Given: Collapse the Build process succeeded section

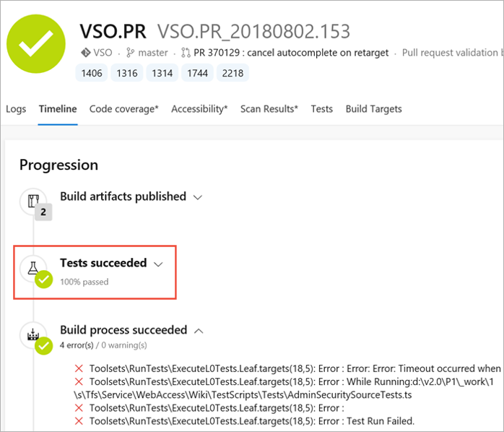Looking at the screenshot, I should [x=199, y=330].
